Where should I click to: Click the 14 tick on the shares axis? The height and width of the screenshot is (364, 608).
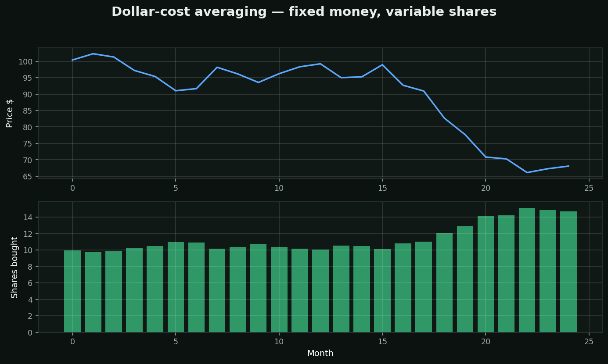(x=28, y=218)
